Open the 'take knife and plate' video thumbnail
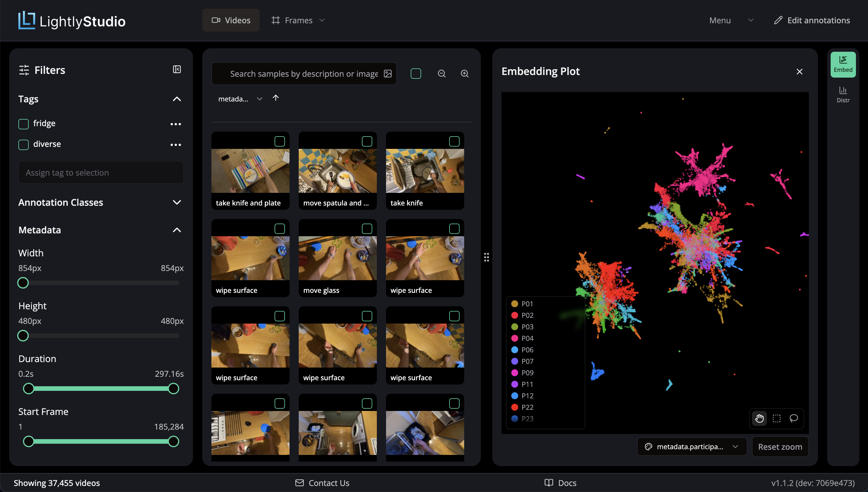868x492 pixels. [x=250, y=171]
